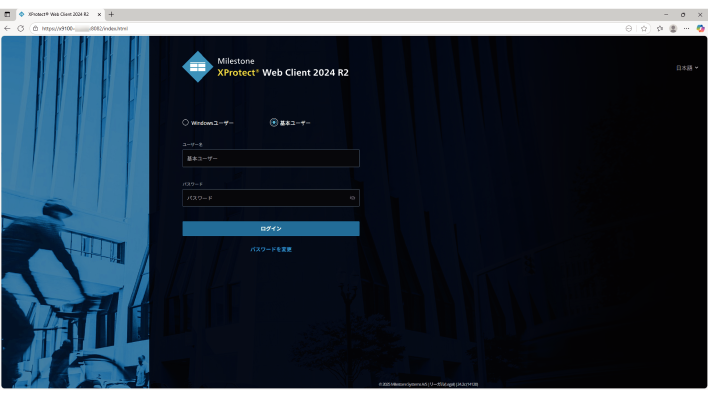Click the blue ログイン login button
This screenshot has height=398, width=708.
pyautogui.click(x=271, y=229)
